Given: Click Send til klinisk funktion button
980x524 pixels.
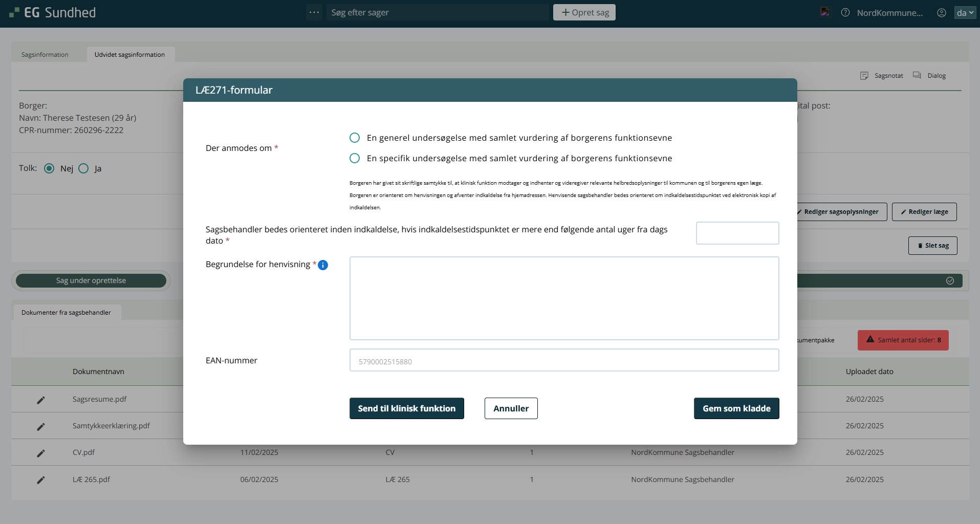Looking at the screenshot, I should point(406,408).
